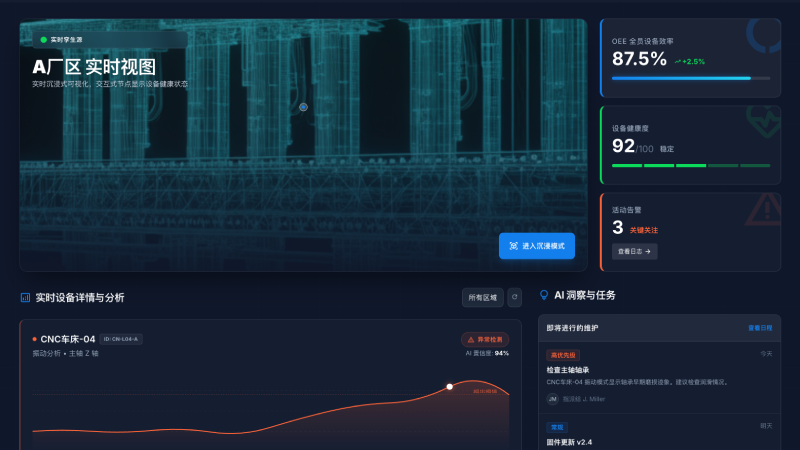Viewport: 800px width, 450px height.
Task: Open the 查看日志 view logs button
Action: click(x=635, y=252)
